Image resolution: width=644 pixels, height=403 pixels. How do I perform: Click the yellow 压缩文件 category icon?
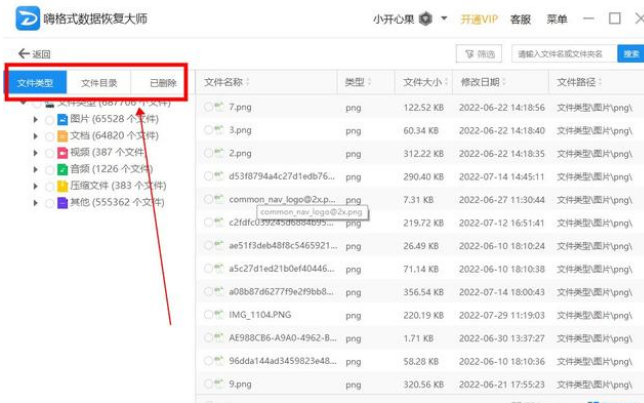coord(62,186)
